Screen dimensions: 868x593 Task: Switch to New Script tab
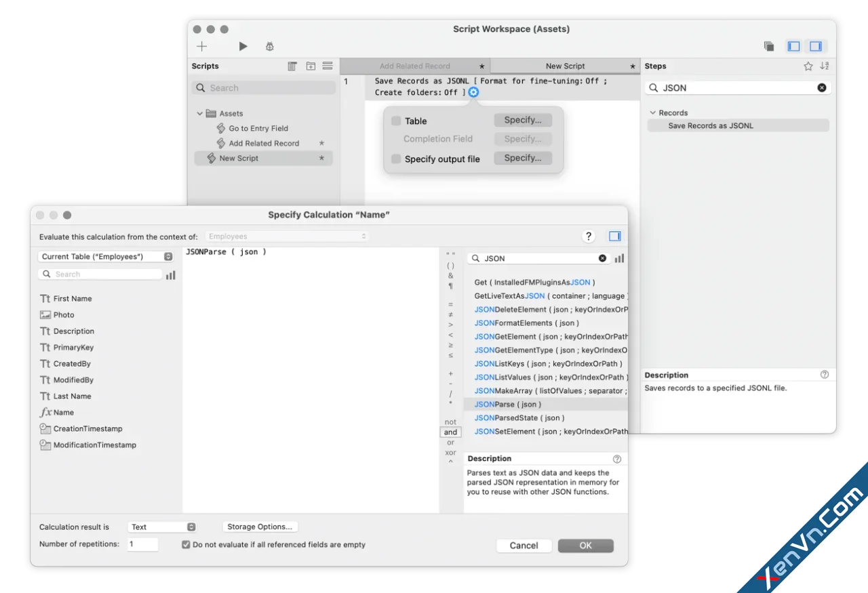(565, 66)
